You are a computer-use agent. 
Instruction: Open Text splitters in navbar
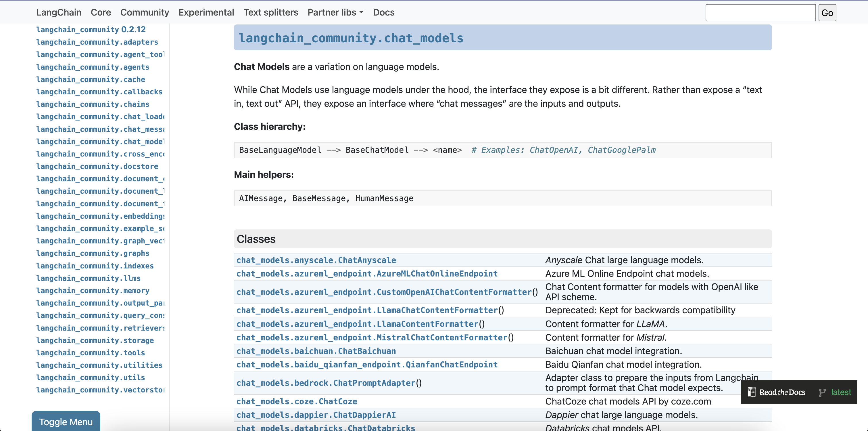coord(270,12)
